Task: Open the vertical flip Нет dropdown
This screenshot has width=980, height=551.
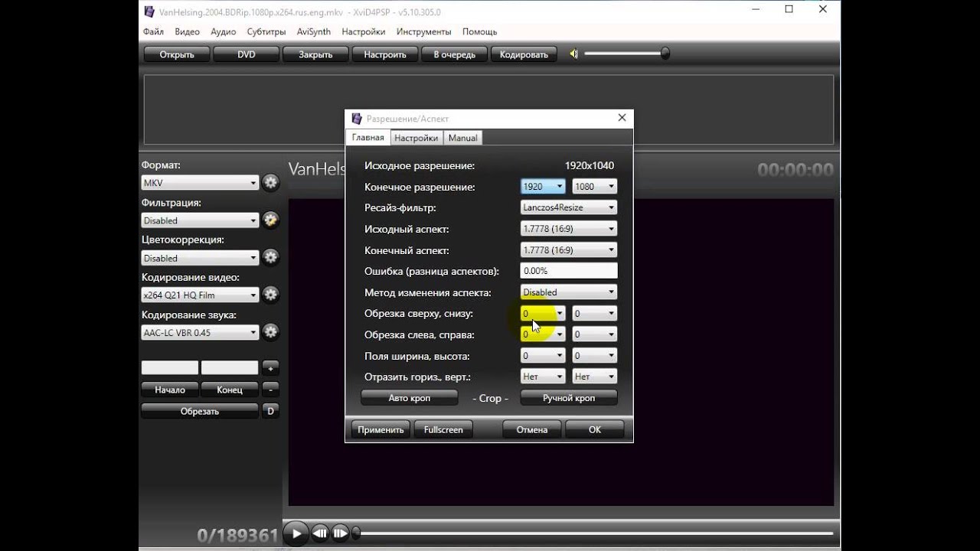Action: coord(595,377)
